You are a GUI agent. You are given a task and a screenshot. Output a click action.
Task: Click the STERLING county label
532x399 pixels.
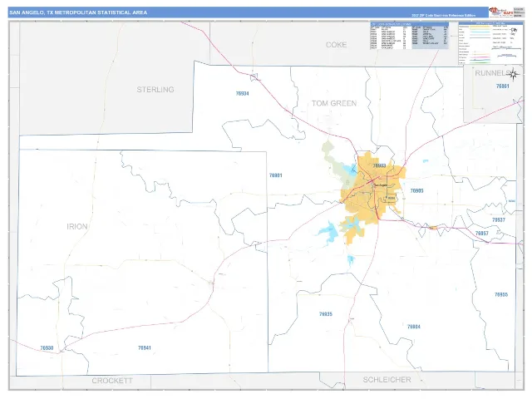pos(155,90)
